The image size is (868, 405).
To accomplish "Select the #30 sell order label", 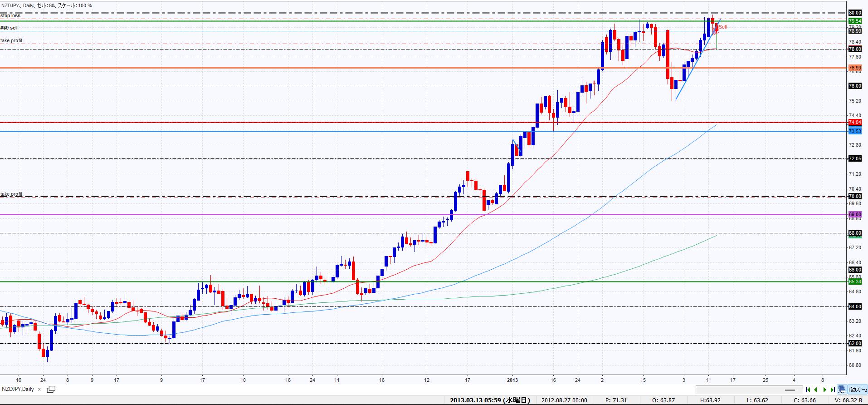I will [9, 28].
